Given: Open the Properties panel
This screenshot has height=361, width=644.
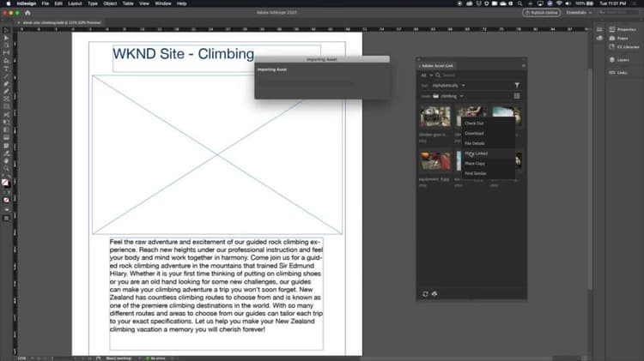Looking at the screenshot, I should point(623,29).
